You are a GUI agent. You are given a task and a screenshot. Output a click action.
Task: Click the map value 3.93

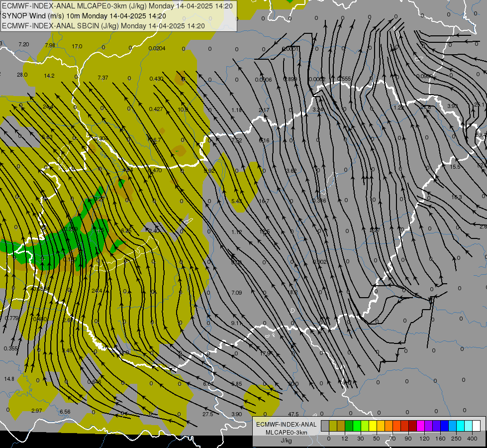pos(452,106)
